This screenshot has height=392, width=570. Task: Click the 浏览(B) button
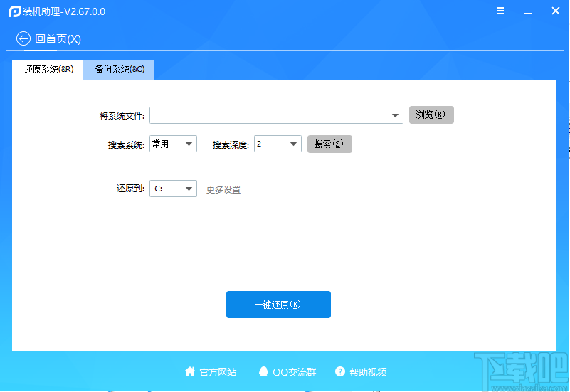coord(431,115)
